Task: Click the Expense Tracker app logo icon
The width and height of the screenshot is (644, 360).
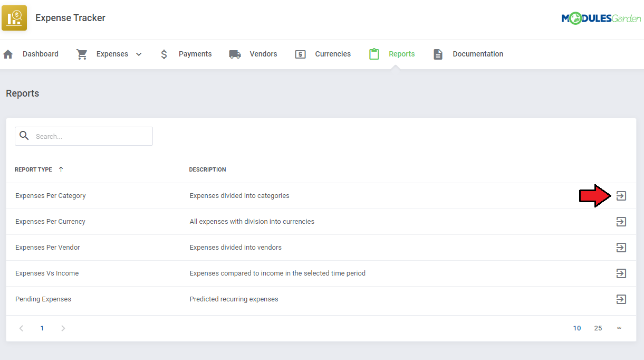Action: pyautogui.click(x=14, y=18)
